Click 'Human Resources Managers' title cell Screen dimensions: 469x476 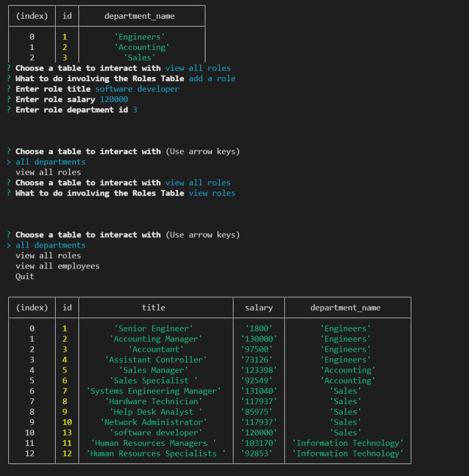153,443
